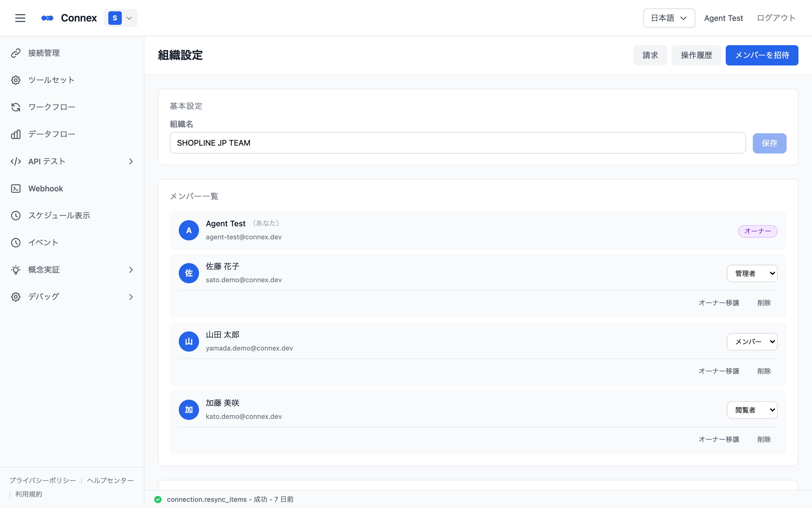Click the Connex logo icon
Screen dimensions: 812x508
47,18
